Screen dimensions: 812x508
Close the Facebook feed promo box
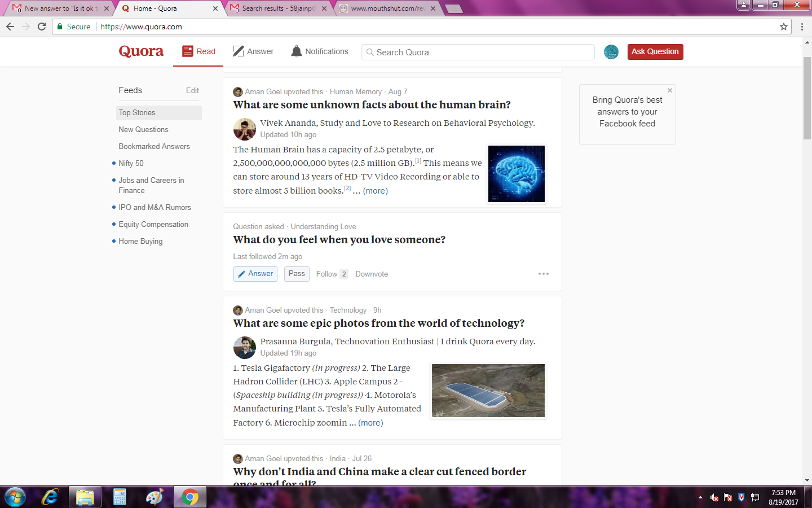[670, 90]
